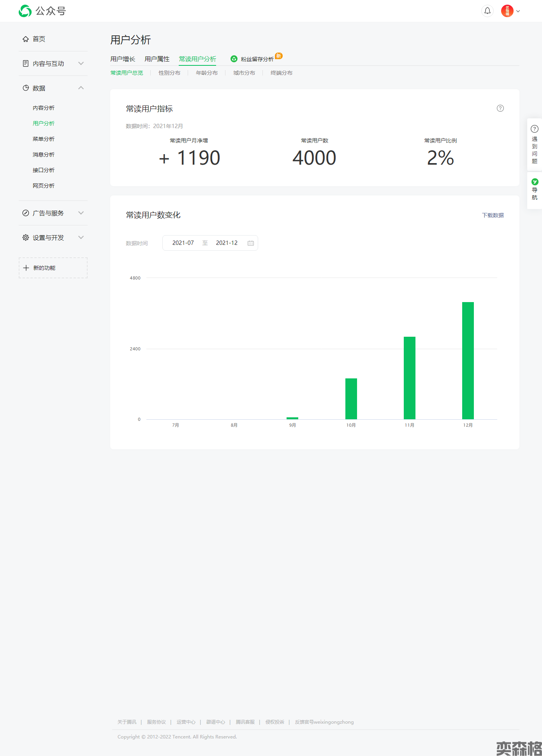Viewport: 542px width, 756px height.
Task: Click the start date field 2021-07
Action: point(183,243)
